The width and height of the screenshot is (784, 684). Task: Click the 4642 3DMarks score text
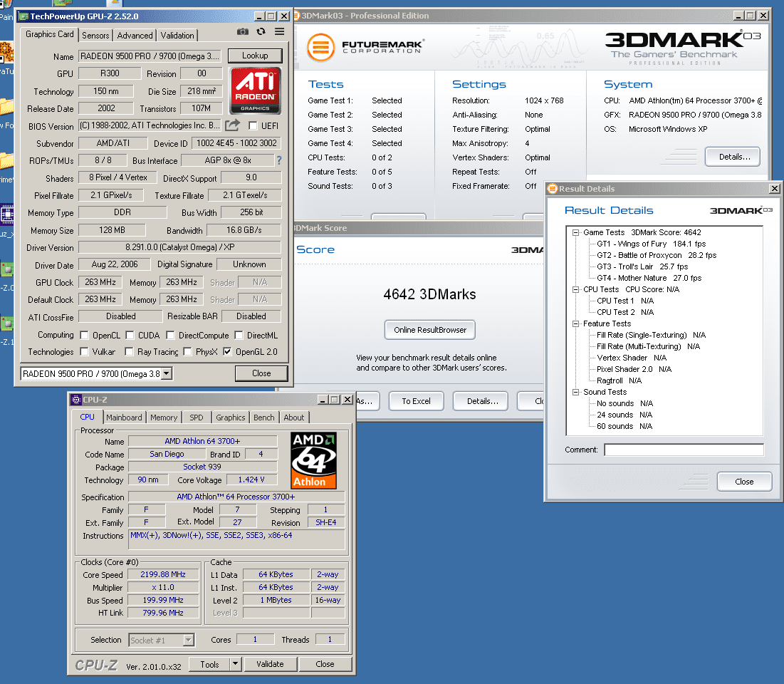[429, 294]
